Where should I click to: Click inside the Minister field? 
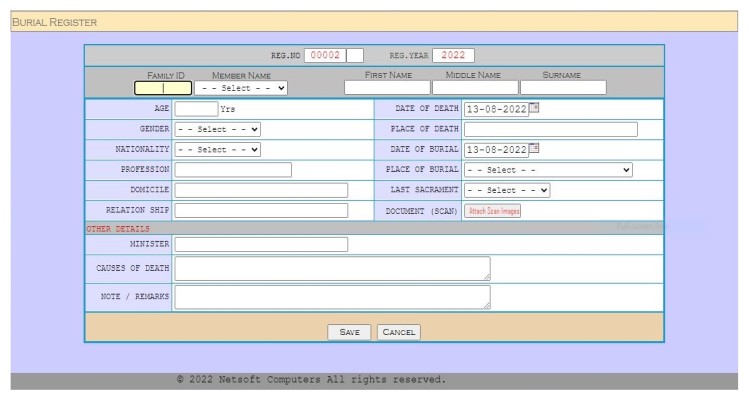point(261,244)
